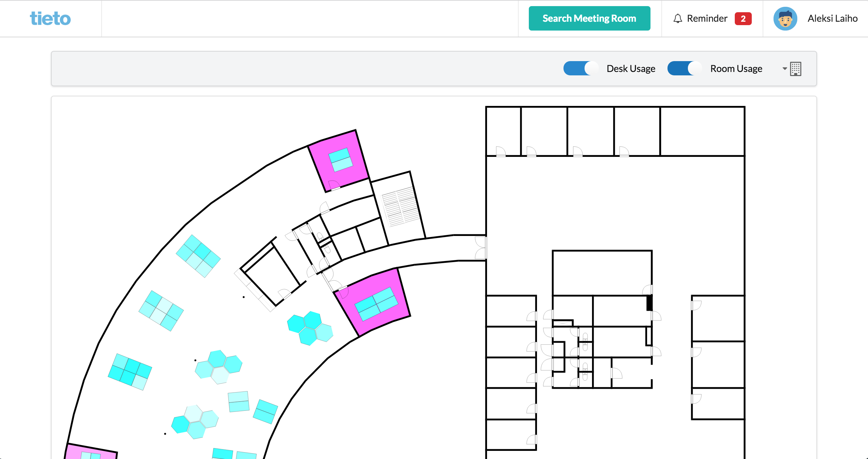Click the Search Meeting Room button

pos(589,18)
